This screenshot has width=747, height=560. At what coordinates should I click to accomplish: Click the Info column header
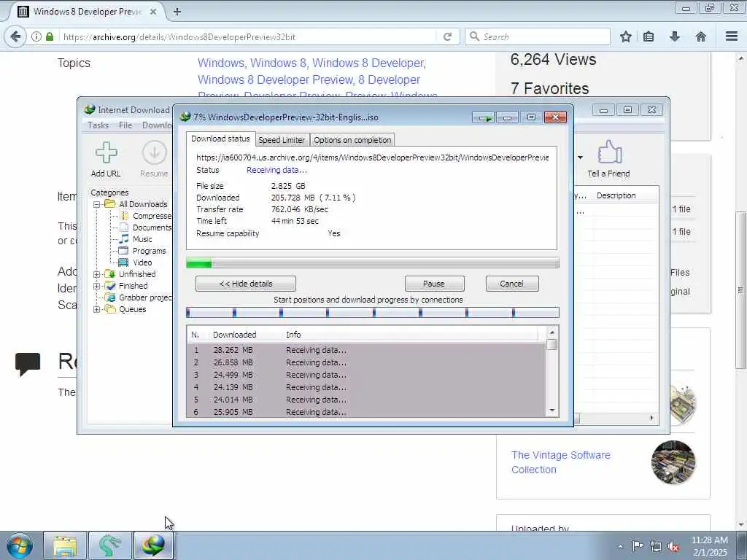pos(293,335)
